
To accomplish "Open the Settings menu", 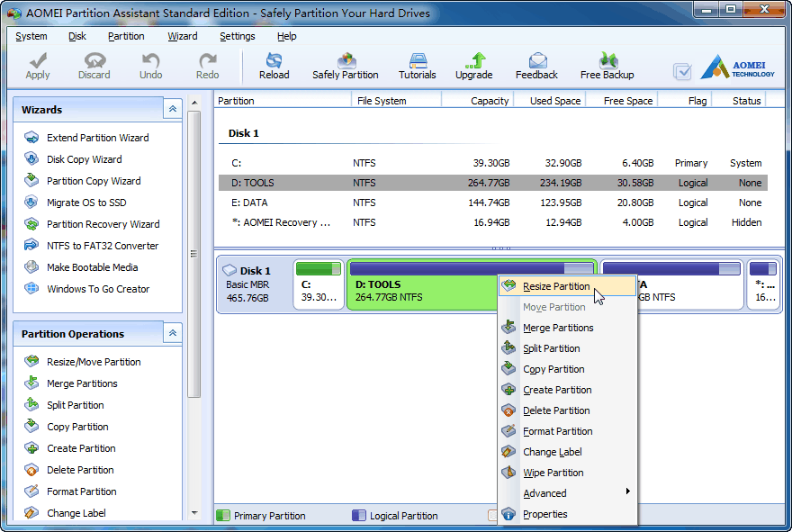I will point(238,36).
